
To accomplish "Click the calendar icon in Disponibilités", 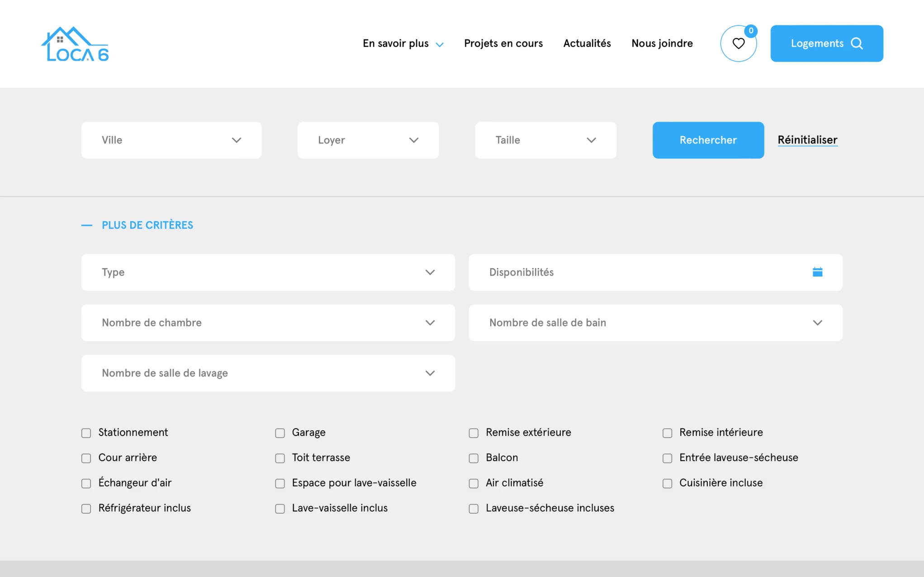I will point(817,272).
